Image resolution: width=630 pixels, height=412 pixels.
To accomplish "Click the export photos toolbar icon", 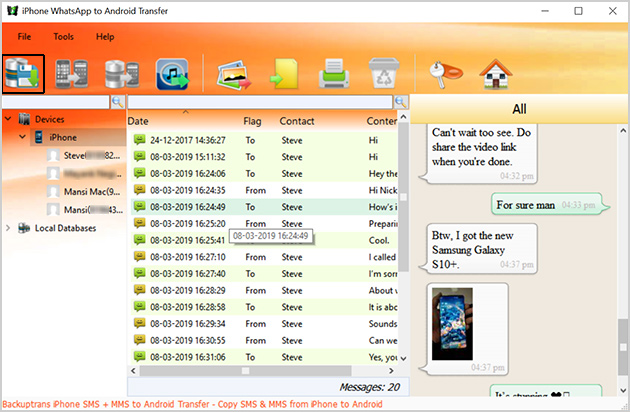I will 234,75.
